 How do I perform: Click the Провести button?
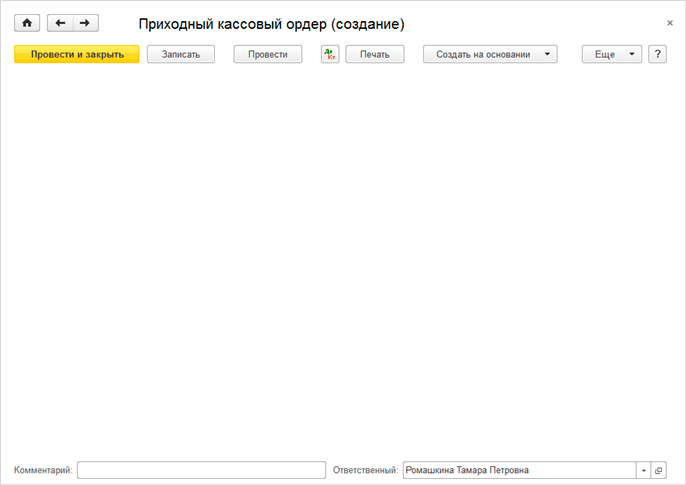(268, 55)
